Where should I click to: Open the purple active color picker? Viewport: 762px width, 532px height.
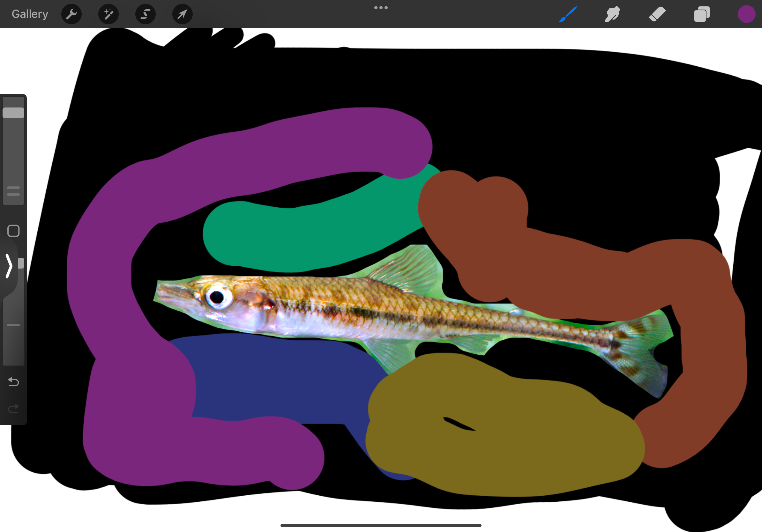click(746, 14)
